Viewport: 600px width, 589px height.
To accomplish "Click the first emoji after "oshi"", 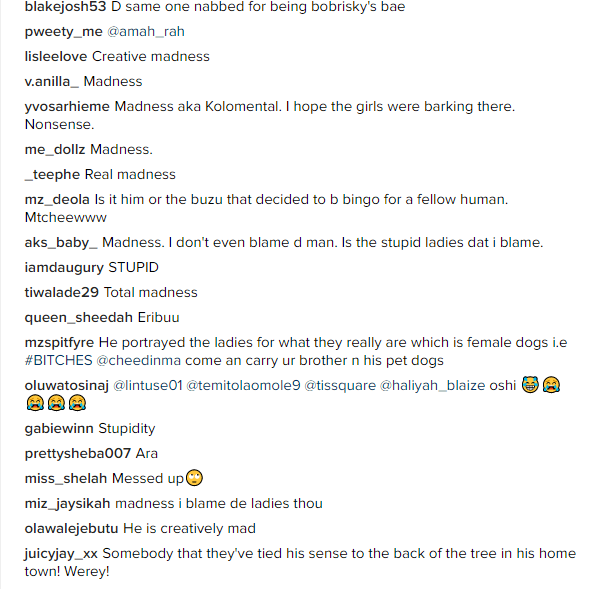I will tap(529, 385).
